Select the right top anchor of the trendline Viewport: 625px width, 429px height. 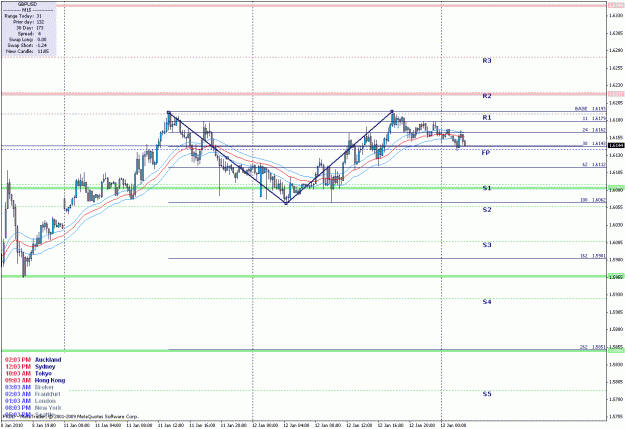(392, 112)
